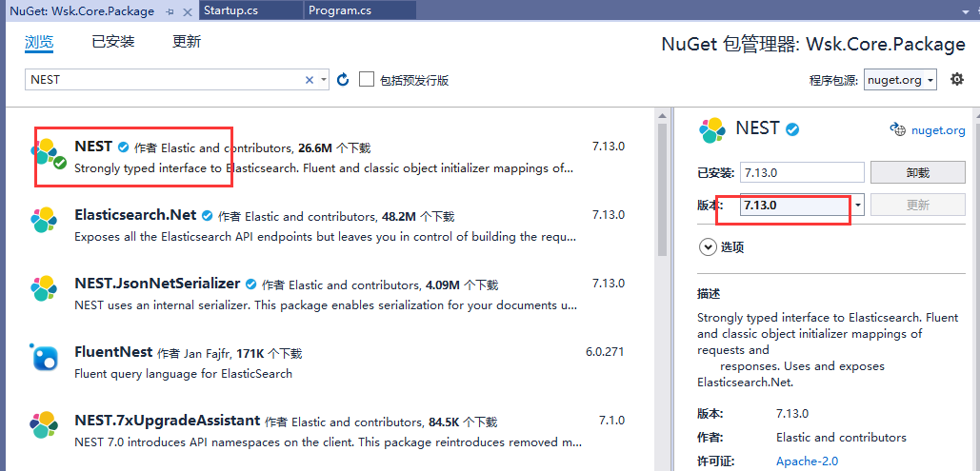Screen dimensions: 980x471
Task: Click NEST.7xUpgradeAssistant version 7.1.0 text
Action: point(611,420)
